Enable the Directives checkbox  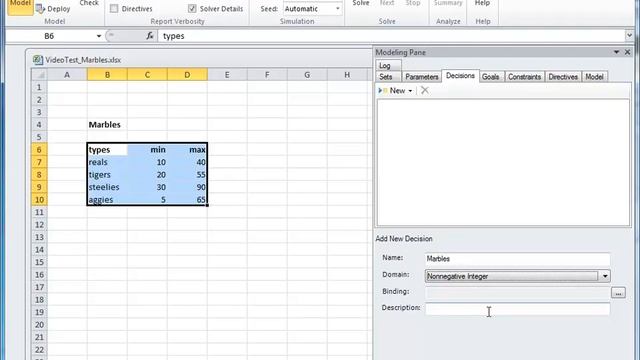(114, 9)
